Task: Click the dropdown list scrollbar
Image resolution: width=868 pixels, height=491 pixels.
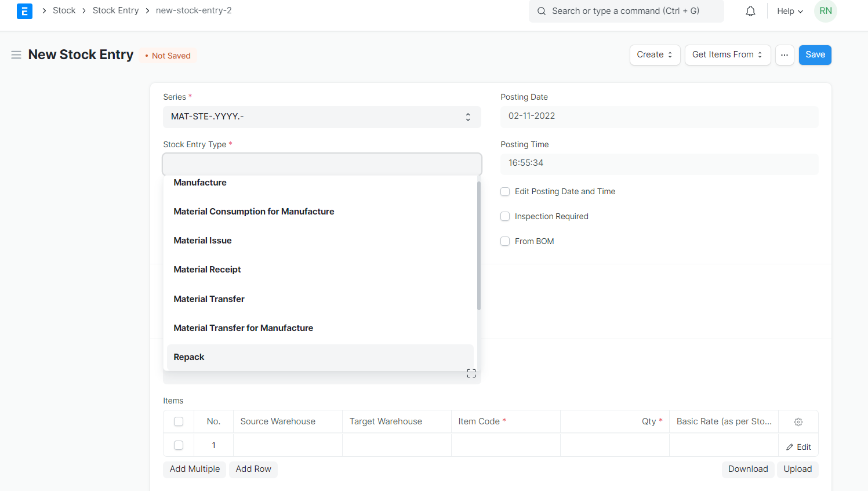Action: [479, 246]
